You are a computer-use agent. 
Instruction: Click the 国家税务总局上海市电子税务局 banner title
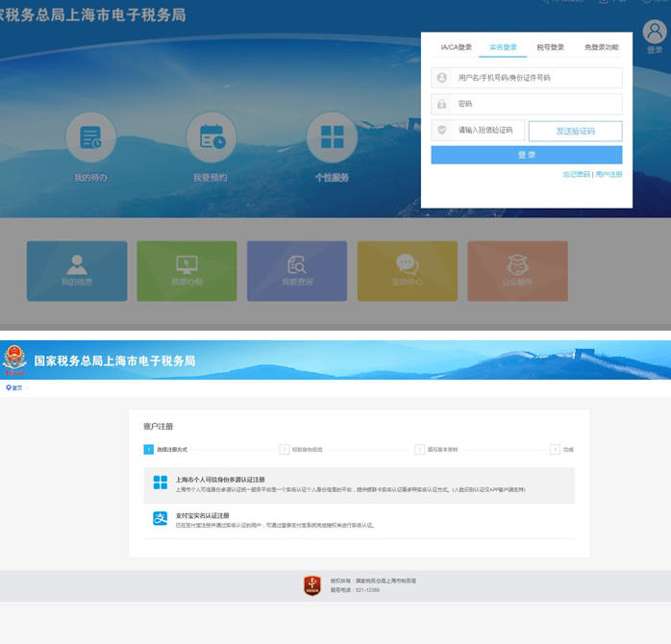(114, 360)
